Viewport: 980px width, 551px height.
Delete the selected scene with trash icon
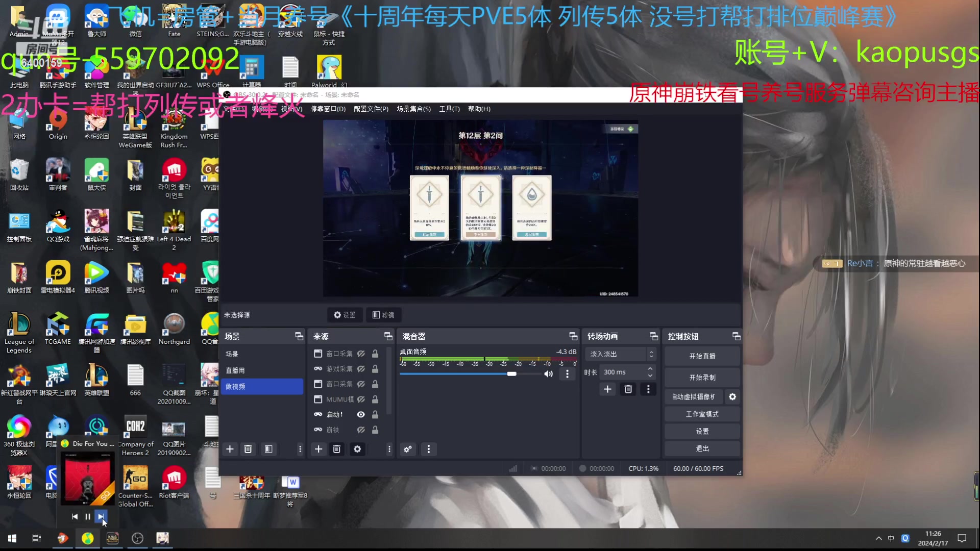(248, 449)
